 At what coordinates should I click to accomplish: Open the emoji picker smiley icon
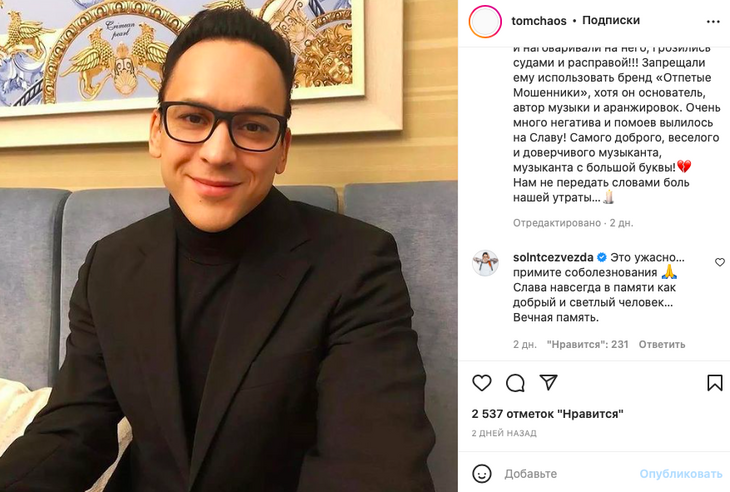coord(482,474)
